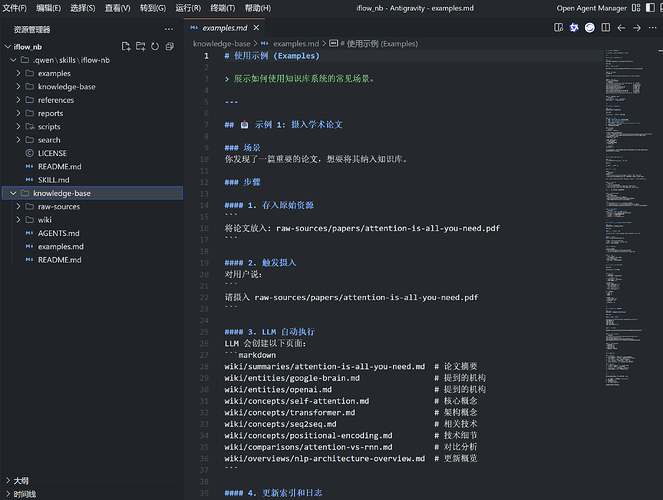The height and width of the screenshot is (500, 663).
Task: Click the New Folder icon in explorer header
Action: click(140, 46)
